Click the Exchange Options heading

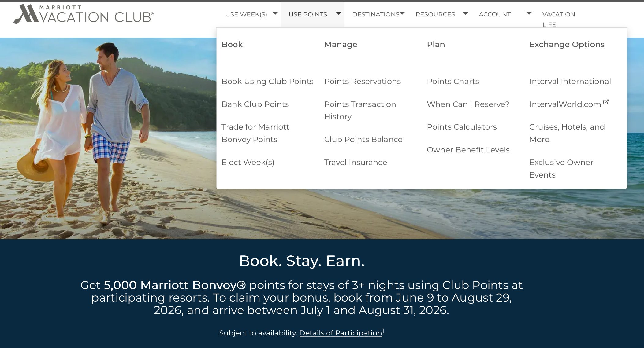click(567, 44)
